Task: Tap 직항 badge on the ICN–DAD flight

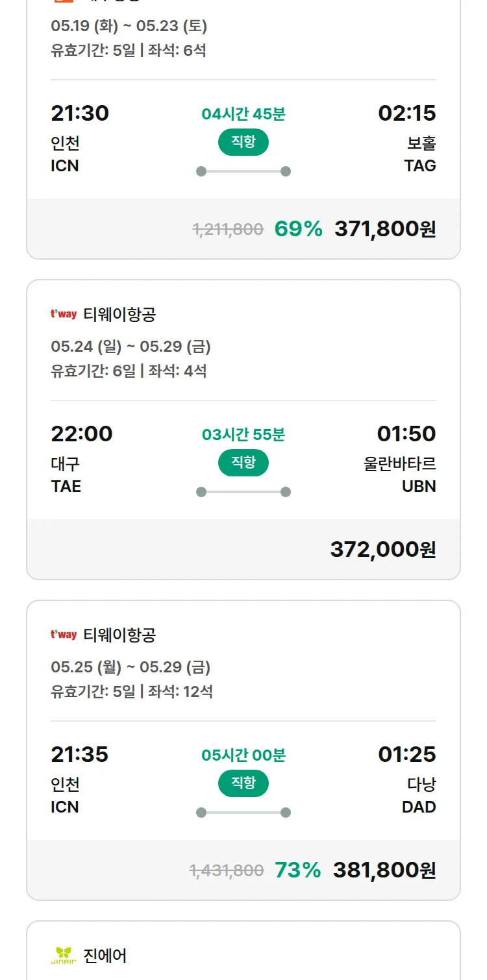Action: point(243,783)
